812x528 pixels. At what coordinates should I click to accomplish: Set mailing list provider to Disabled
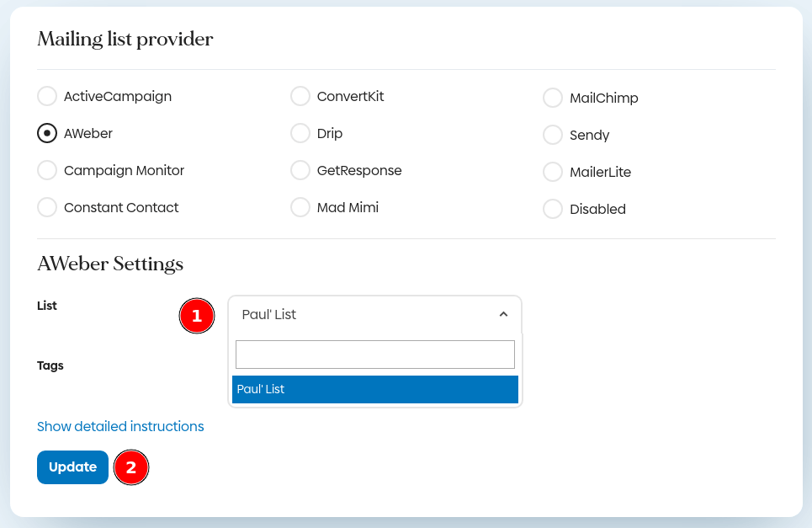[553, 210]
